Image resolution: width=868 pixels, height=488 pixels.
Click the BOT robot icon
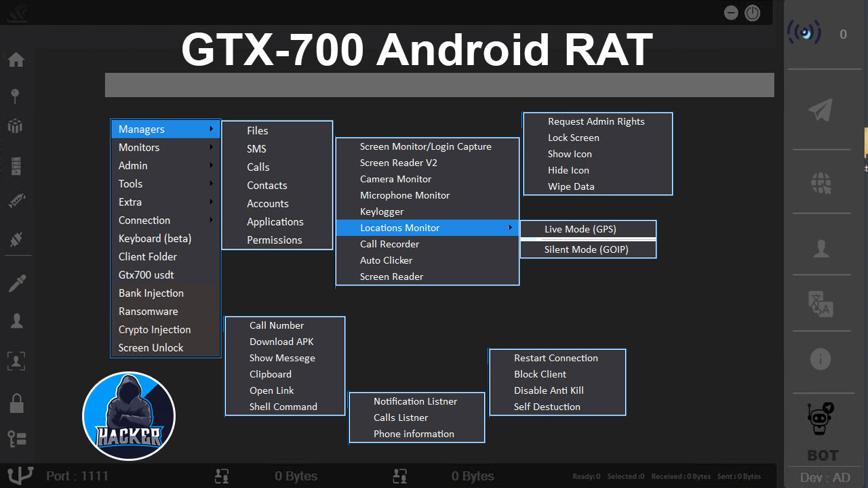click(x=822, y=419)
